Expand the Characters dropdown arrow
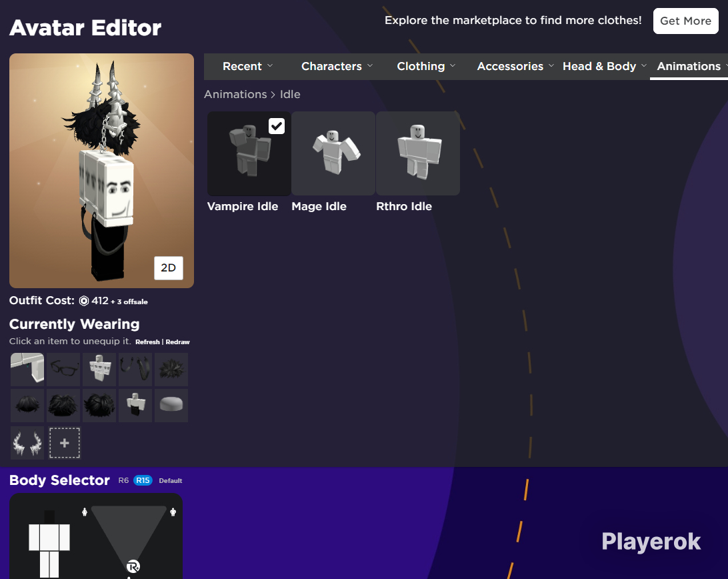 370,65
